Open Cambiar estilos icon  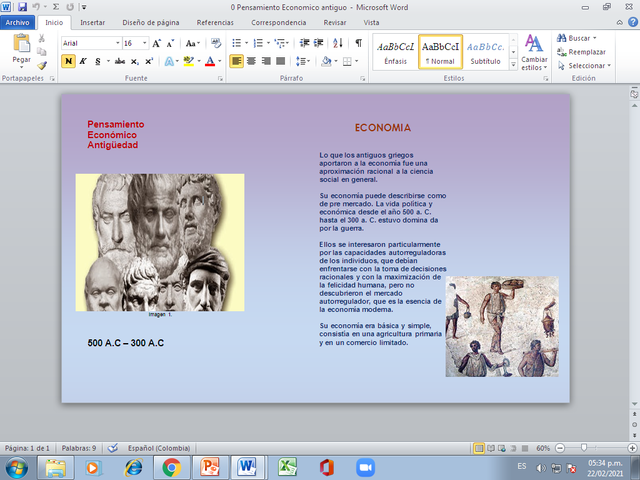coord(534,52)
